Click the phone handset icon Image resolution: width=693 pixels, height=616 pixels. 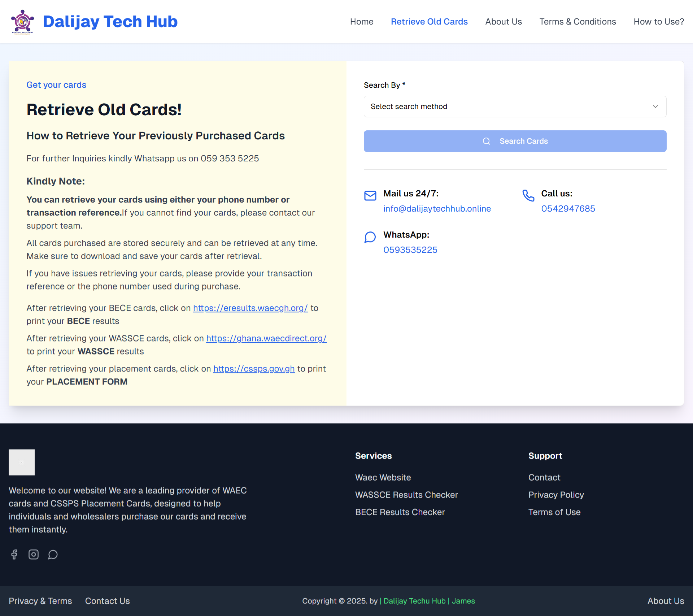528,196
